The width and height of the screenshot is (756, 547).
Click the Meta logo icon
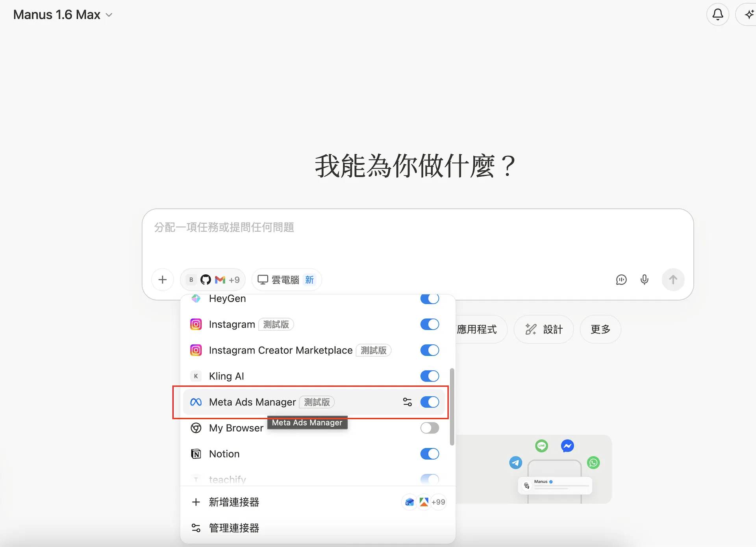click(x=196, y=402)
